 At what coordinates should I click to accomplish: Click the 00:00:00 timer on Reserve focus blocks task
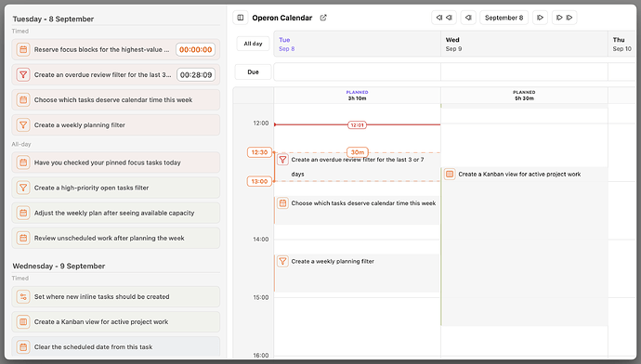[x=195, y=49]
